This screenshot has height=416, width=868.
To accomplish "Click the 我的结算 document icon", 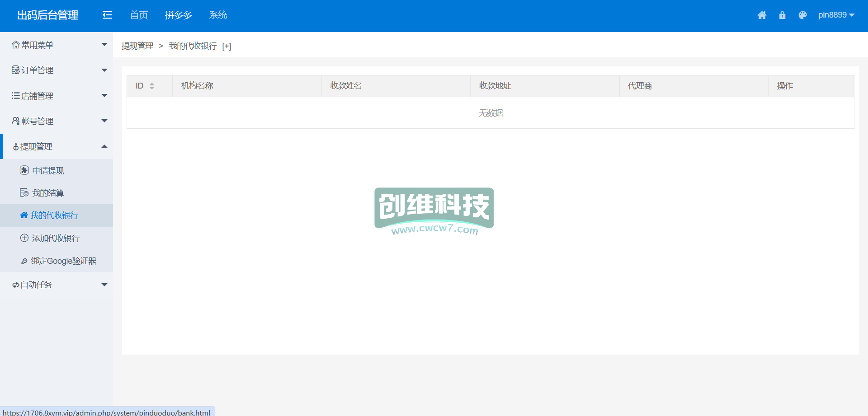I will click(x=24, y=193).
